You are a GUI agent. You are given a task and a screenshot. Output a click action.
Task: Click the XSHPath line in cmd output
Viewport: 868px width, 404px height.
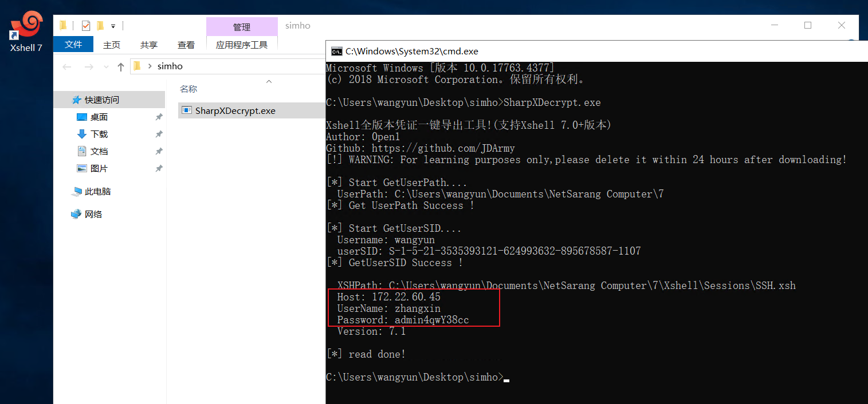(x=566, y=286)
